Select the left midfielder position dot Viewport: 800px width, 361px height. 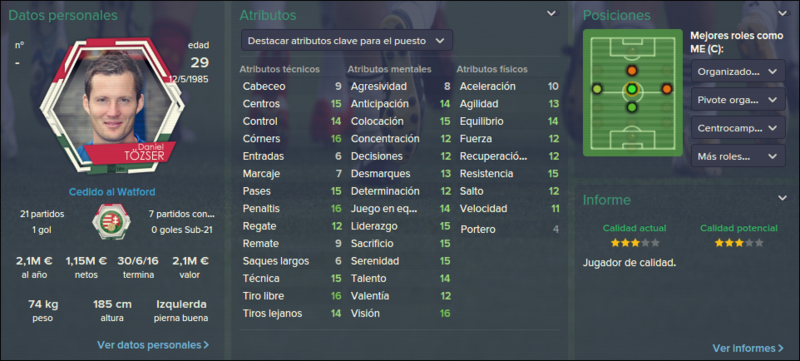coord(597,89)
